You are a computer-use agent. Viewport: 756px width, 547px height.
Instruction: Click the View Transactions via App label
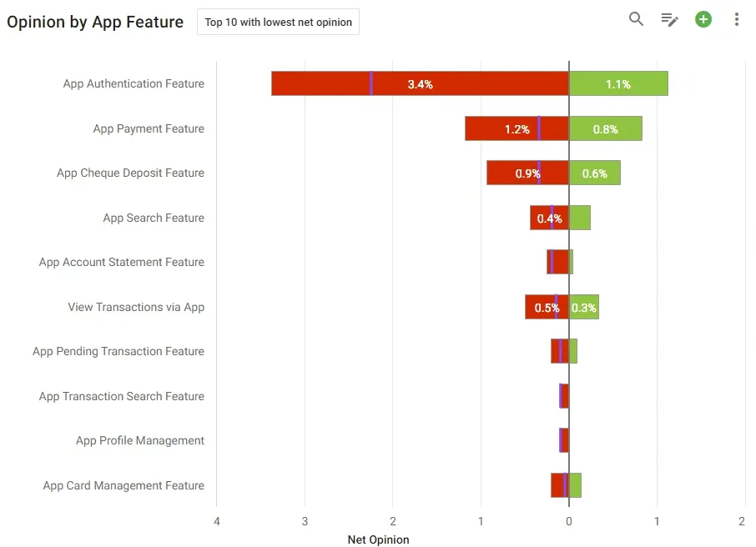pos(136,307)
